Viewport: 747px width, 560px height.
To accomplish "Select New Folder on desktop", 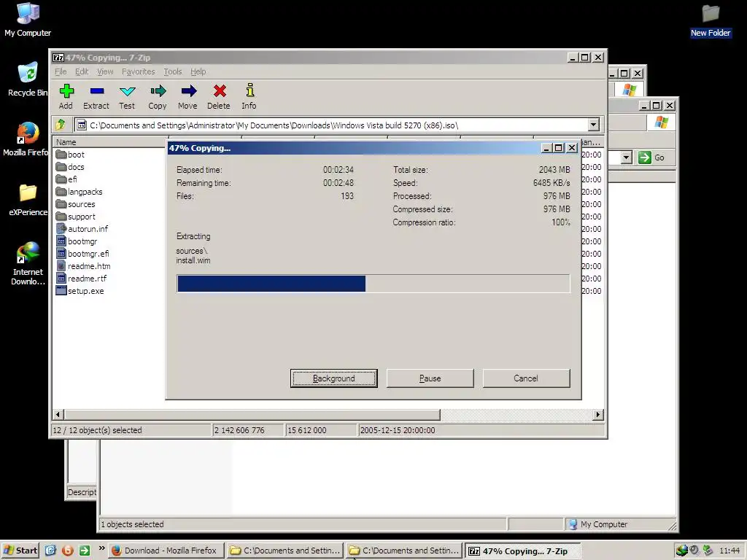I will coord(711,21).
